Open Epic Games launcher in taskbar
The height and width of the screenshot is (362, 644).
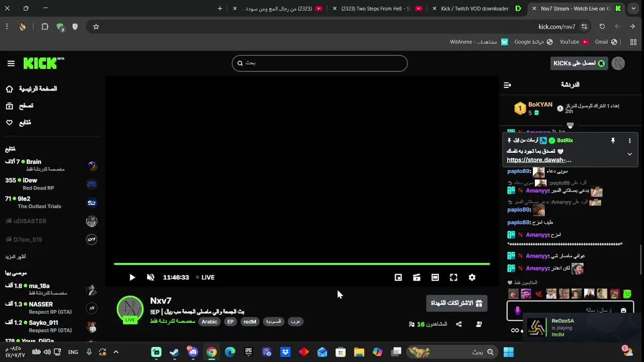click(249, 352)
